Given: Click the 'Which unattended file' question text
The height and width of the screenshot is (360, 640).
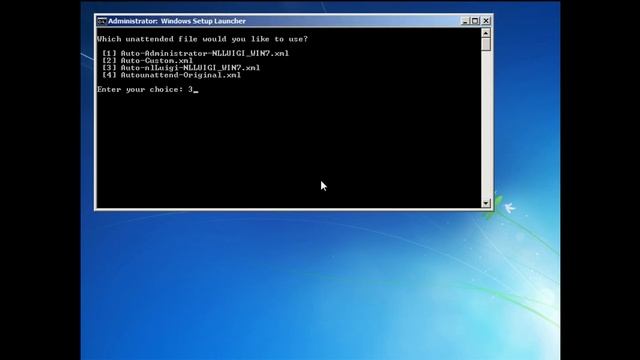Looking at the screenshot, I should [202, 39].
